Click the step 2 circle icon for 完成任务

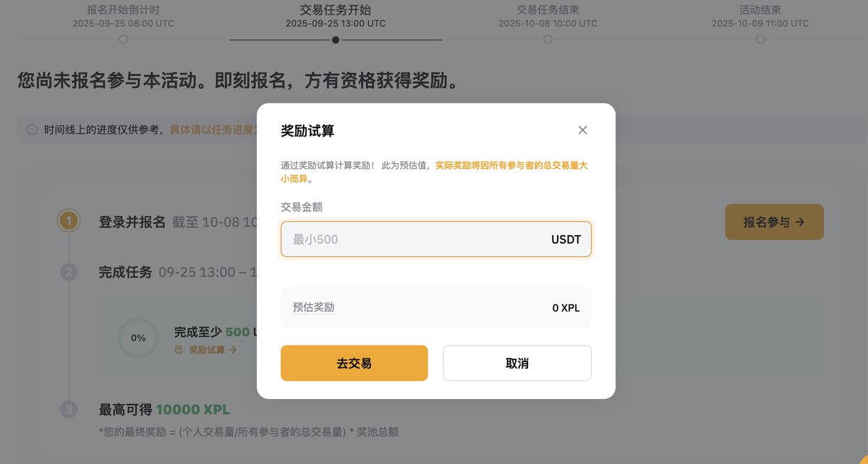pos(69,272)
